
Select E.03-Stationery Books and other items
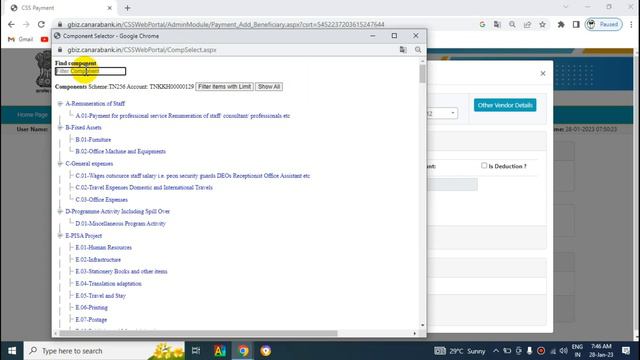pos(121,271)
